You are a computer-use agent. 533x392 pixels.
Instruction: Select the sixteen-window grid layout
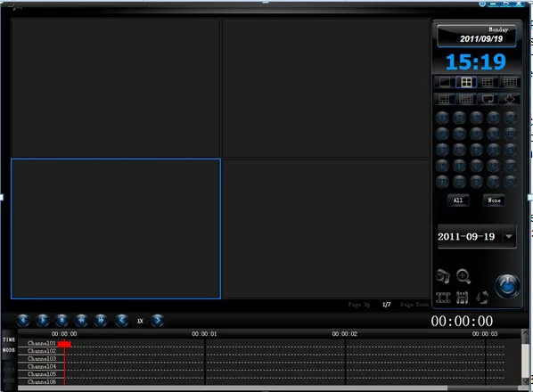[510, 82]
